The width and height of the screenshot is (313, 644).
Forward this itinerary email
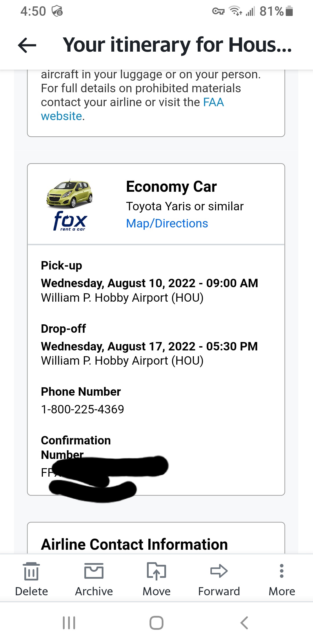click(x=219, y=579)
